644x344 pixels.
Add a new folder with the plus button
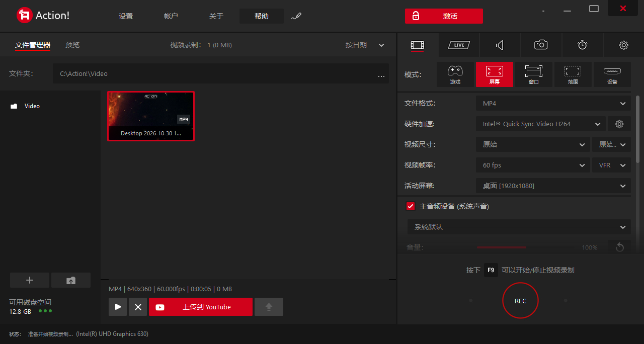[30, 280]
